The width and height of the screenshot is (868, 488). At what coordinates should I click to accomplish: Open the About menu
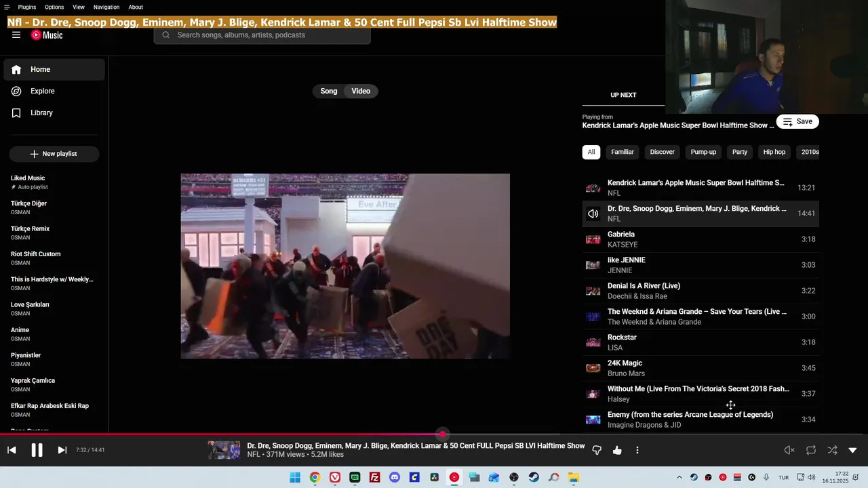136,7
